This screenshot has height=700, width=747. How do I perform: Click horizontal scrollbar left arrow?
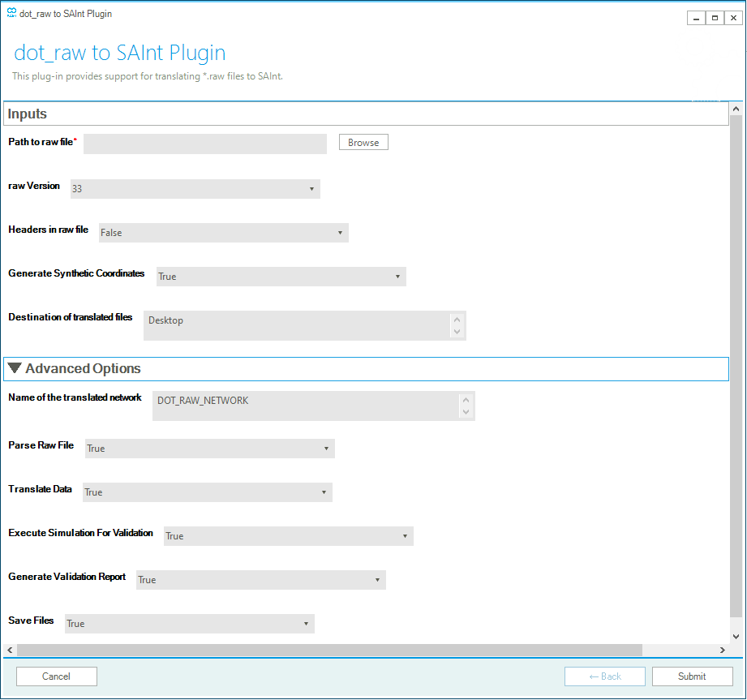click(10, 650)
